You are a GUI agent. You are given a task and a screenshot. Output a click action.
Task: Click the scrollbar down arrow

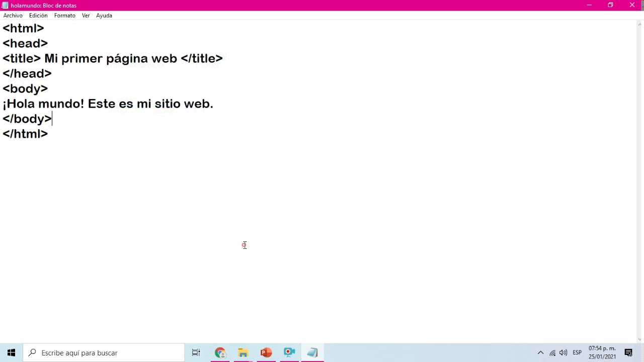(x=640, y=339)
